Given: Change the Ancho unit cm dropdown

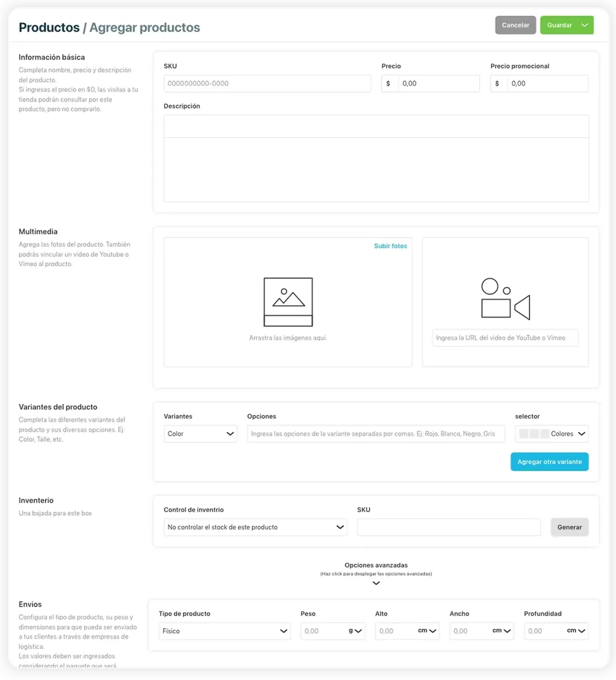Looking at the screenshot, I should pyautogui.click(x=502, y=630).
